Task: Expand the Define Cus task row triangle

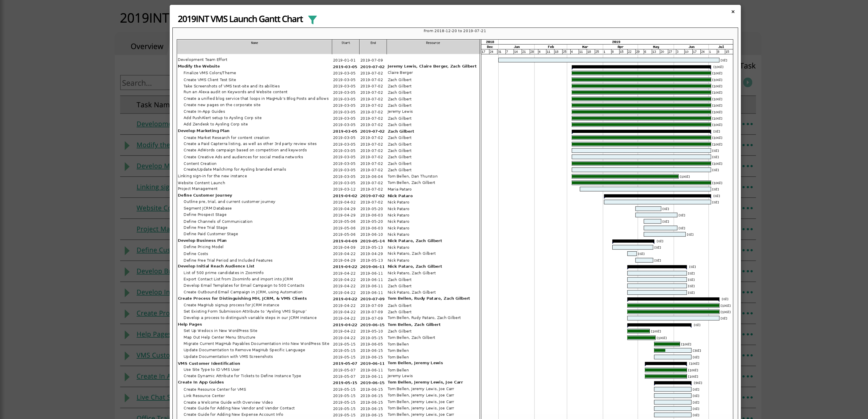Action: tap(127, 250)
